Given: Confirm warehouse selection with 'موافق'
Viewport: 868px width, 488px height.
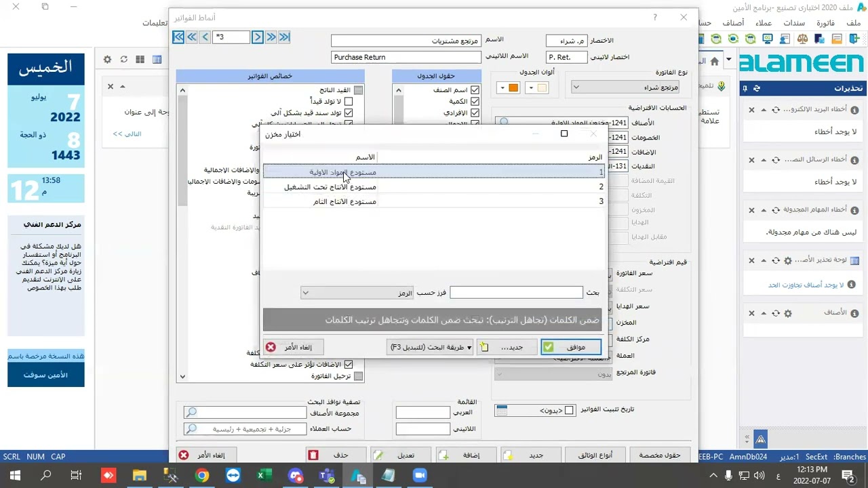Looking at the screenshot, I should [571, 347].
